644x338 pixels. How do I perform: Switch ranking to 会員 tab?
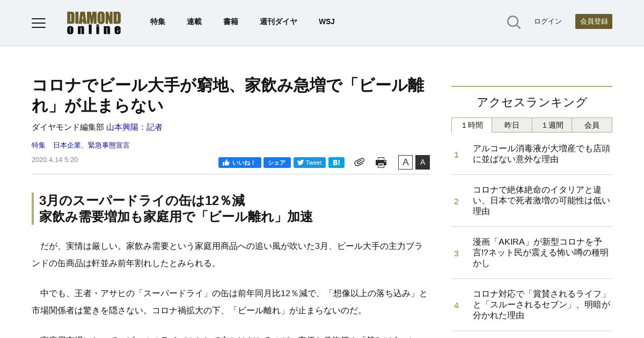click(x=592, y=125)
